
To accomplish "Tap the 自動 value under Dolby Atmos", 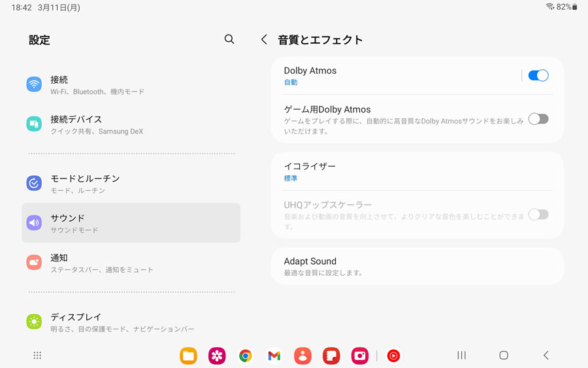I will coord(291,82).
